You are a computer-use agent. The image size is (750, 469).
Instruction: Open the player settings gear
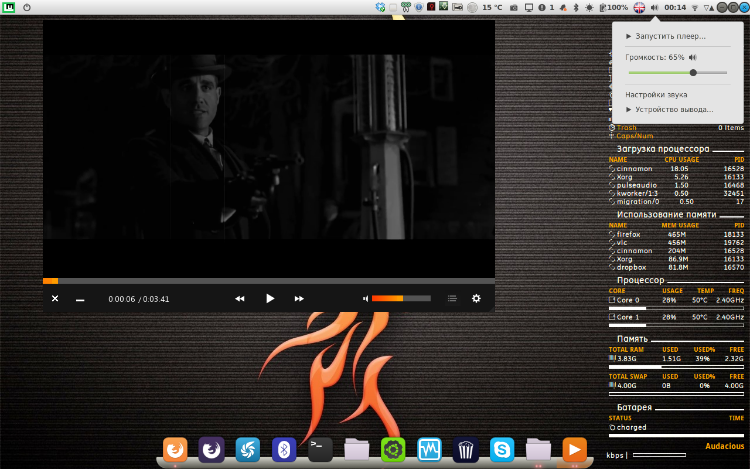476,298
